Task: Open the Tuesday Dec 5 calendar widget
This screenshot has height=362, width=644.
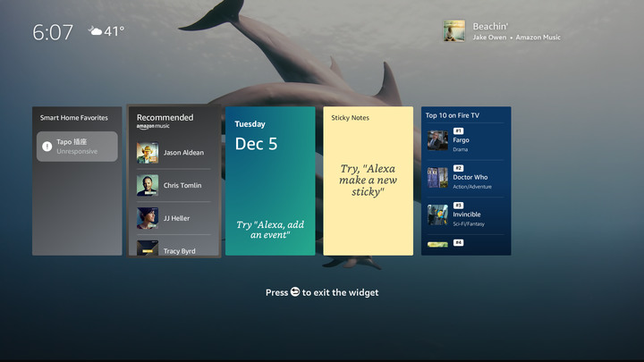Action: (x=270, y=181)
